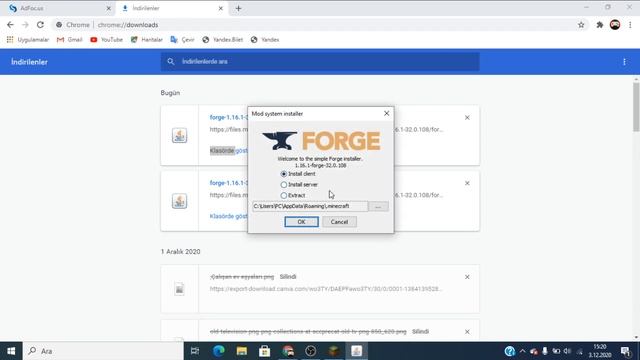Open Microsoft Edge from the taskbar
Image resolution: width=640 pixels, height=360 pixels.
point(218,351)
